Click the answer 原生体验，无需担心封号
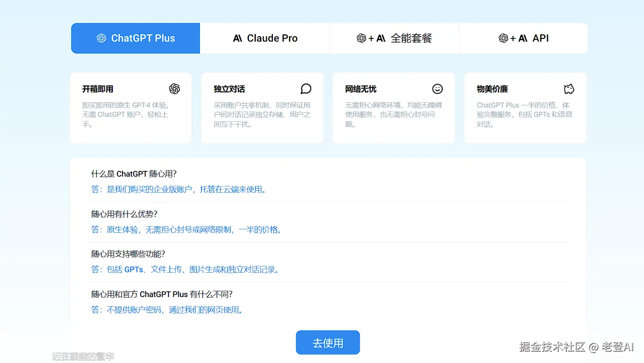This screenshot has height=363, width=644. click(x=187, y=230)
